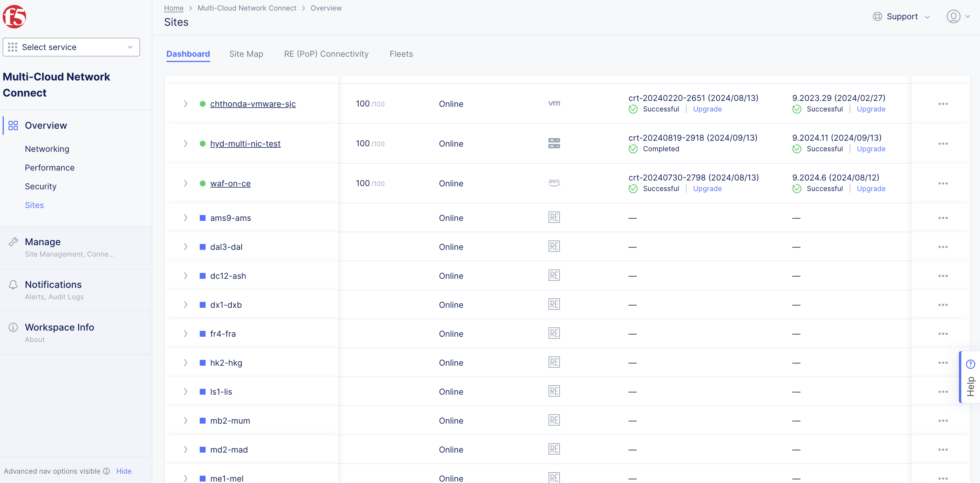Open the RE (PoP) Connectivity tab
Screen dimensions: 980x483
326,54
